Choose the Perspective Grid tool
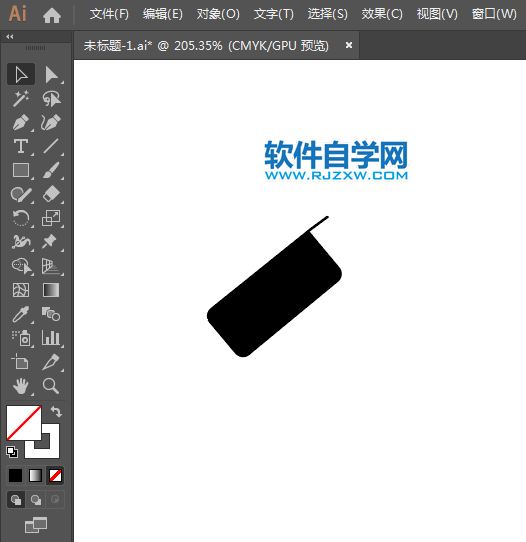 tap(51, 266)
